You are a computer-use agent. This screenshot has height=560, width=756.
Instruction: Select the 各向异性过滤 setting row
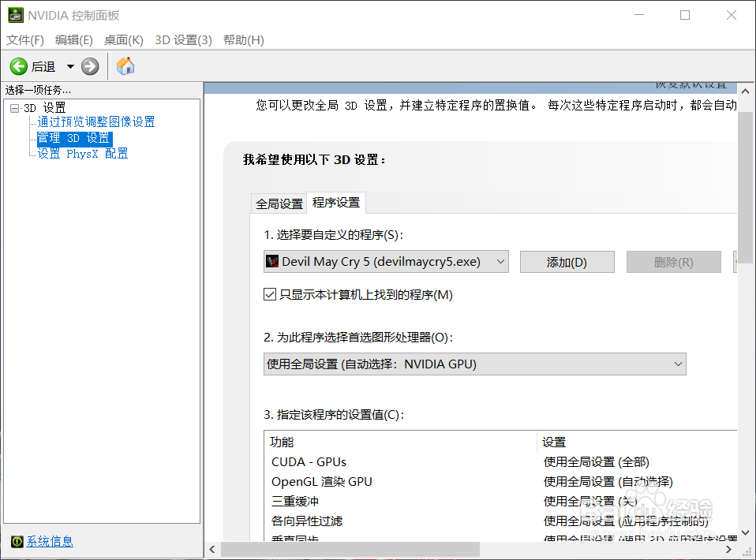click(x=500, y=521)
